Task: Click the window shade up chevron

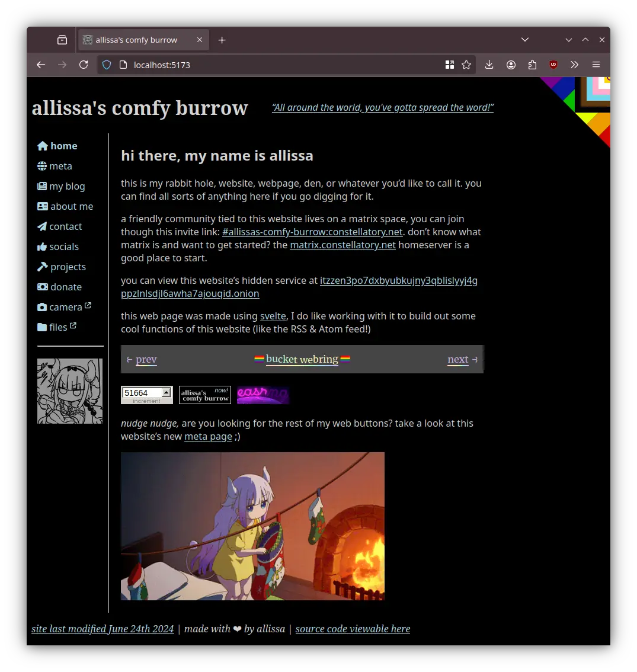Action: tap(585, 40)
